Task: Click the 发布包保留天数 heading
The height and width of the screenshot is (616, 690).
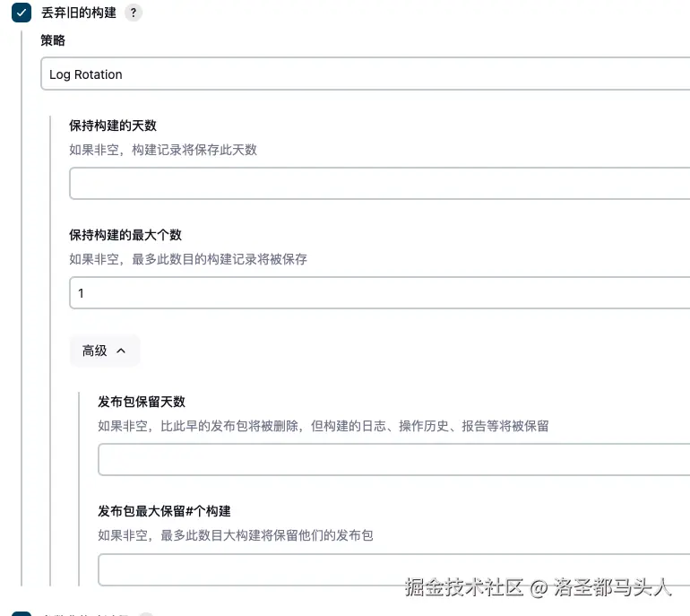Action: point(142,402)
